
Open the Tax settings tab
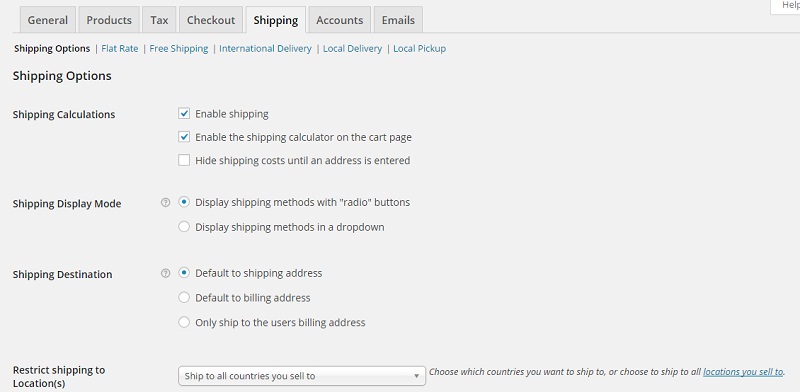tap(159, 20)
